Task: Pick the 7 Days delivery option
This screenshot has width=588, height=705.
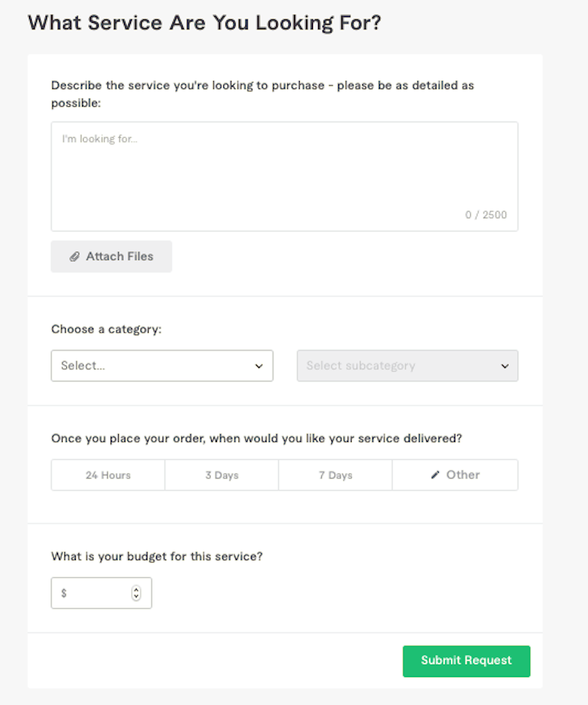Action: (335, 475)
